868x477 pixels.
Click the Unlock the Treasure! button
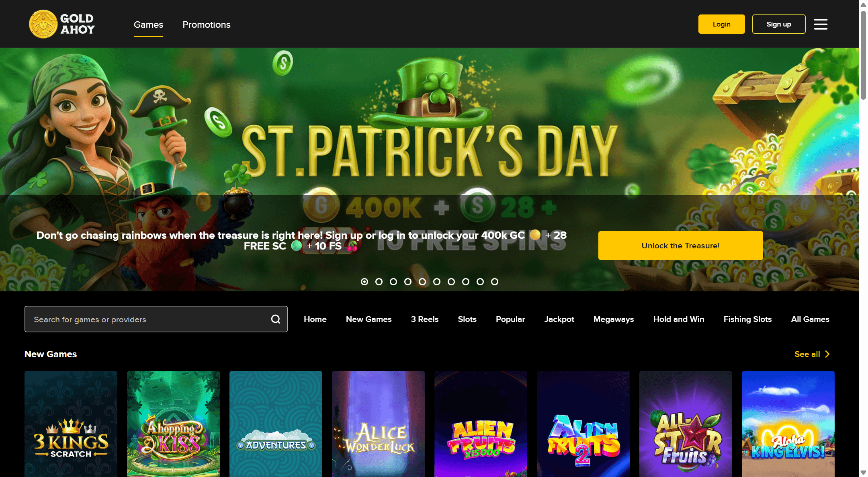point(680,246)
